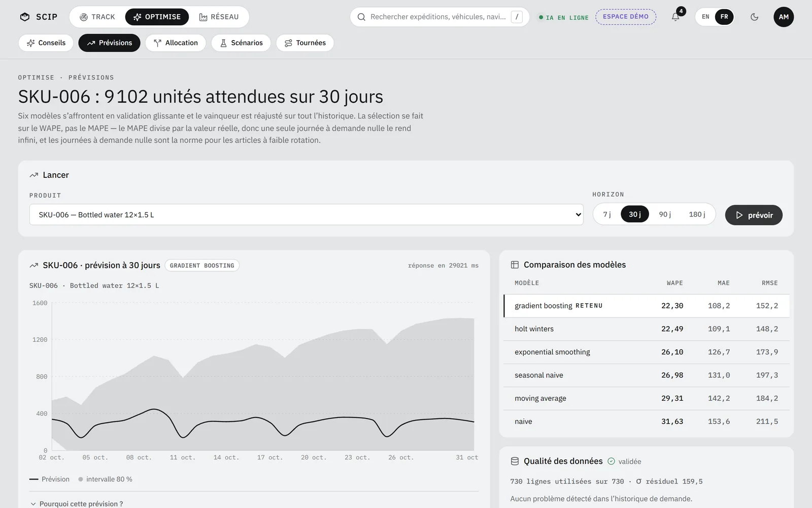The height and width of the screenshot is (508, 812).
Task: Select the exponential smoothing row
Action: click(647, 352)
